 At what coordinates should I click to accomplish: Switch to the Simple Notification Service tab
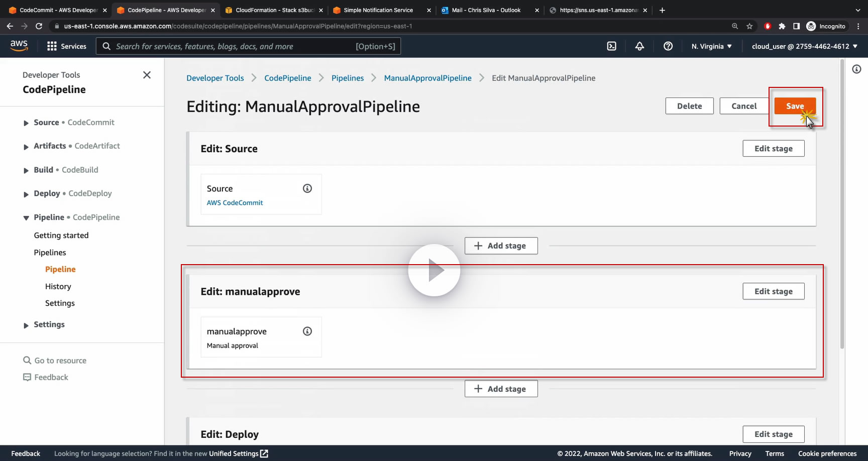tap(378, 10)
